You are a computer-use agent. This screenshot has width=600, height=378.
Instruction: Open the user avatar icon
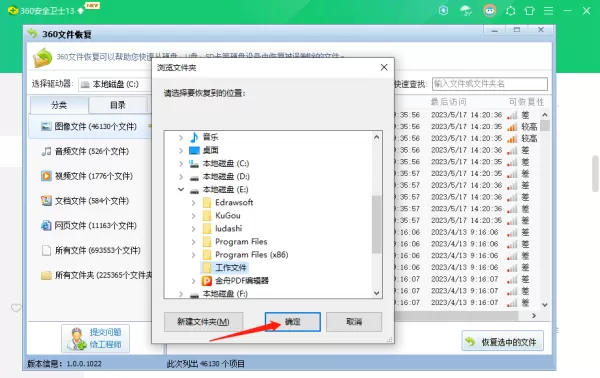coord(489,10)
